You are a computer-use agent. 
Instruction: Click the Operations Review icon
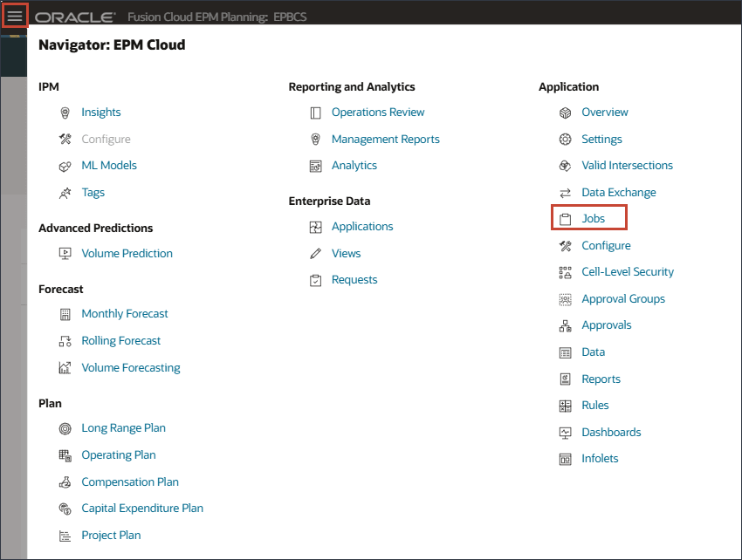(315, 113)
